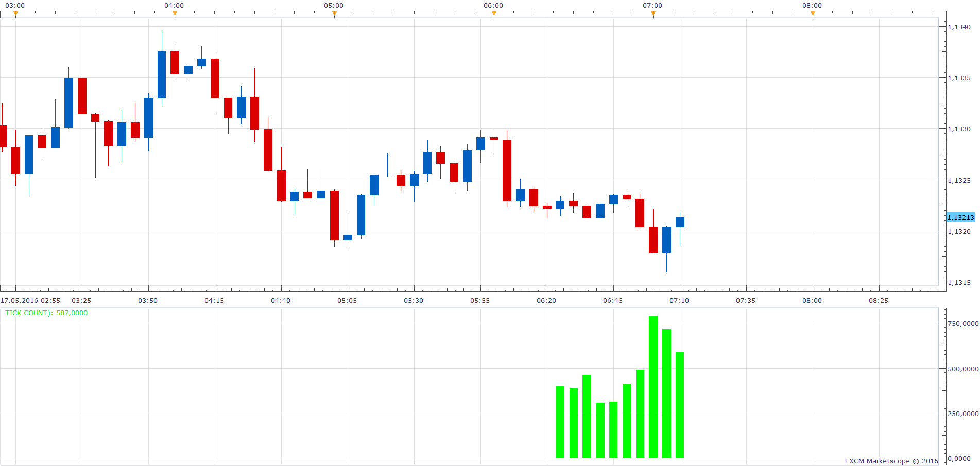Click the 1,1325 price axis label
Viewport: 980px width, 466px height.
[959, 180]
